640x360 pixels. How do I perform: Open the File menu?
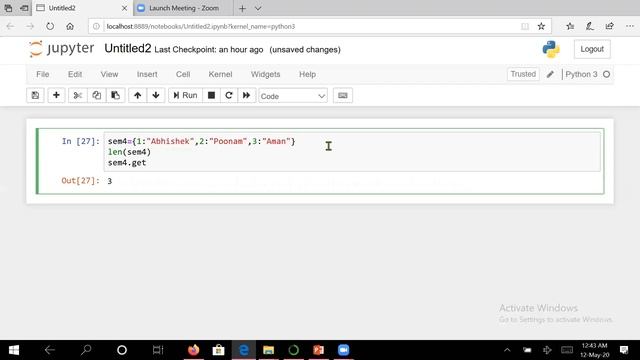tap(43, 74)
